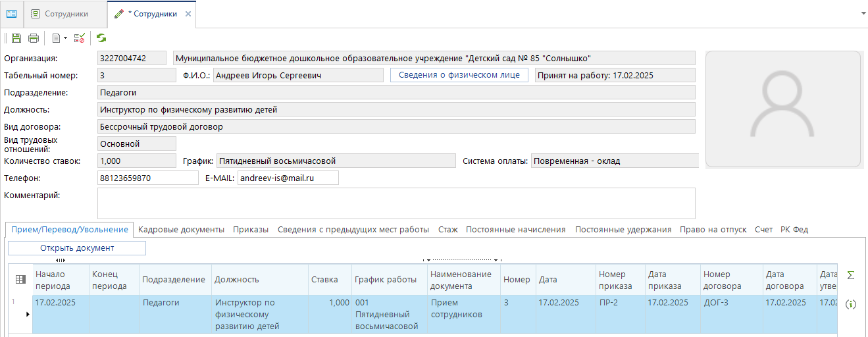Click the checklist validation icon in toolbar
868x337 pixels.
(x=80, y=38)
